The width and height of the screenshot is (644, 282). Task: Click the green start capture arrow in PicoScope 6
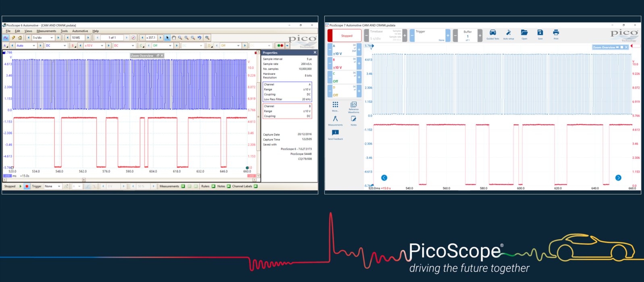(21, 187)
